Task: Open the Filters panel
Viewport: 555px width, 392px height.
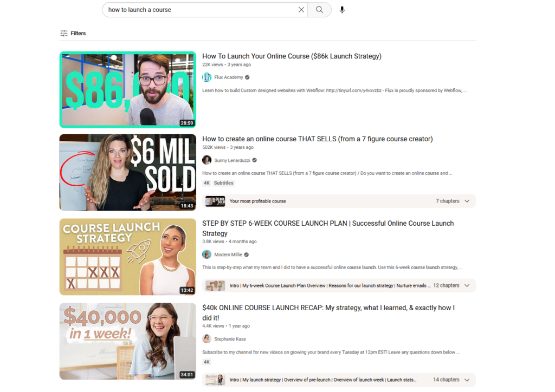Action: [x=73, y=33]
